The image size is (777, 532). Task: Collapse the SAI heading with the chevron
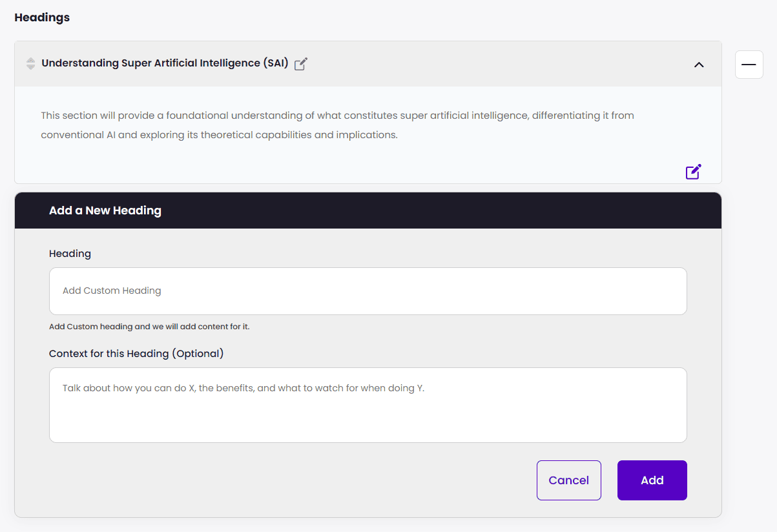(699, 65)
